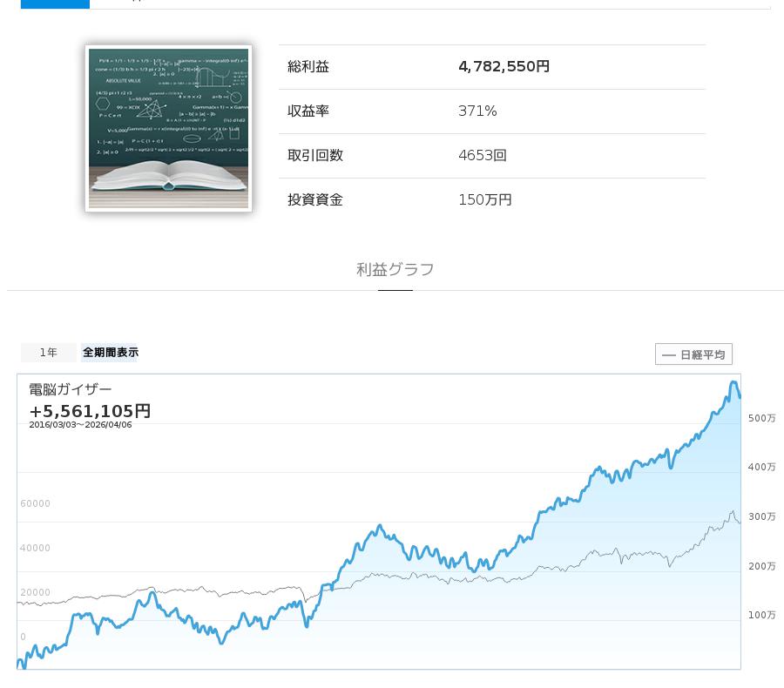This screenshot has height=688, width=784.
Task: Select the 150万円 investment amount
Action: 484,200
